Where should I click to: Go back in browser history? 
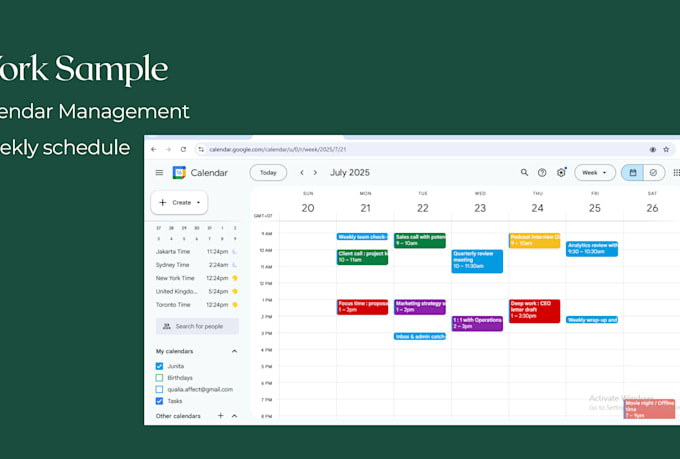coord(154,149)
